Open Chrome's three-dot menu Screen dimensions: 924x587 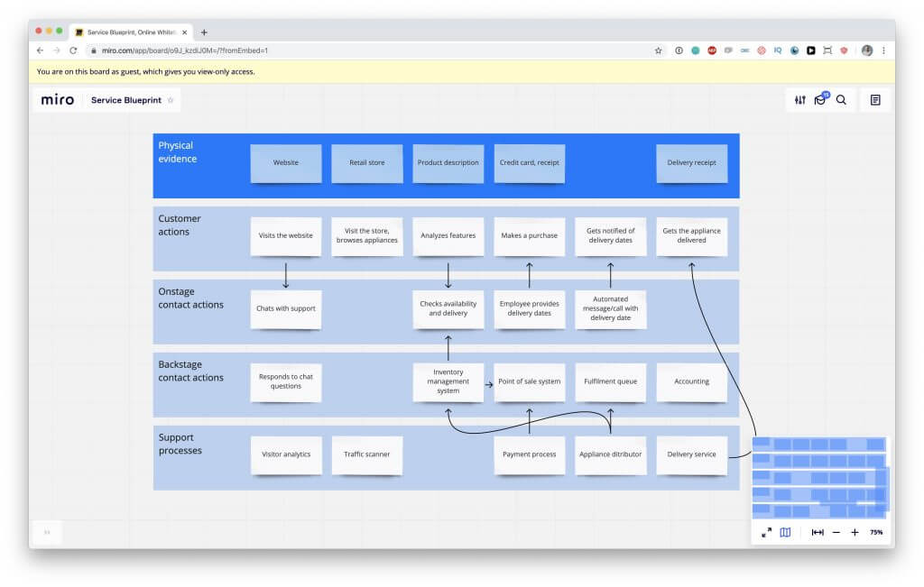tap(883, 50)
